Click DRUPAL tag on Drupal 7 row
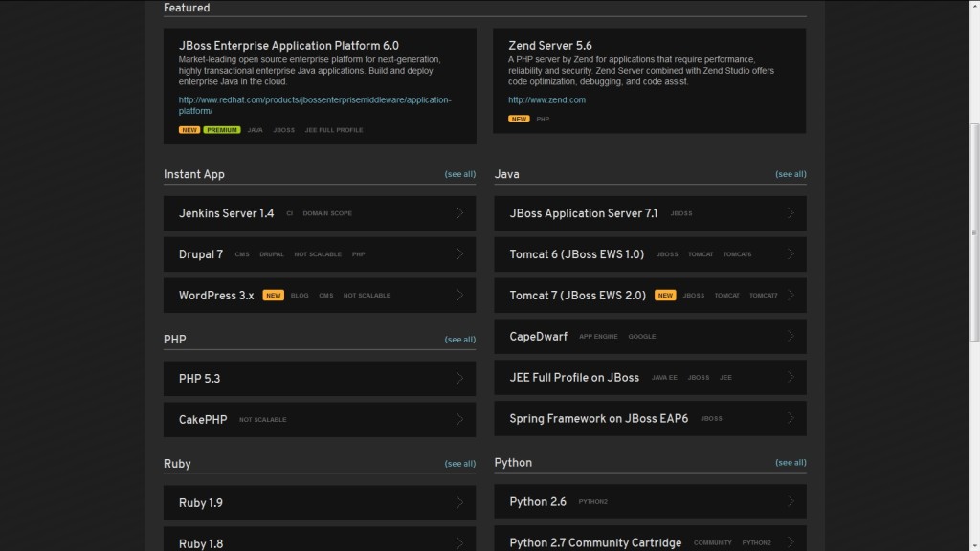 pyautogui.click(x=272, y=254)
